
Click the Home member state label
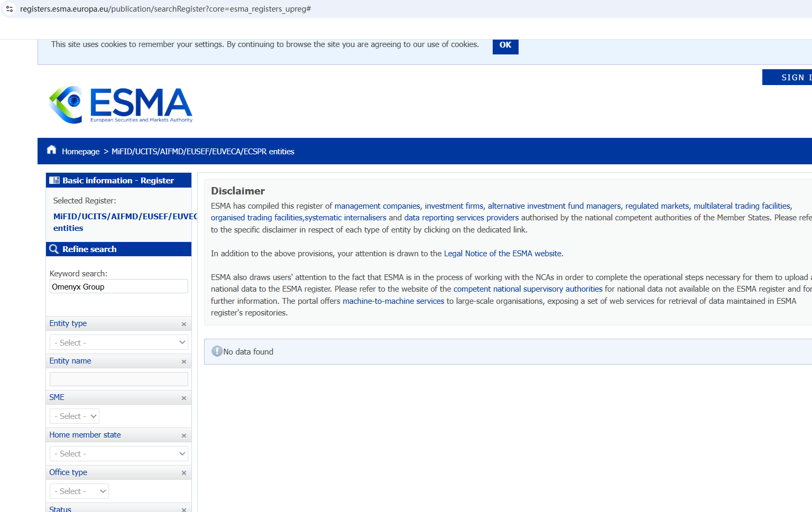click(x=85, y=435)
